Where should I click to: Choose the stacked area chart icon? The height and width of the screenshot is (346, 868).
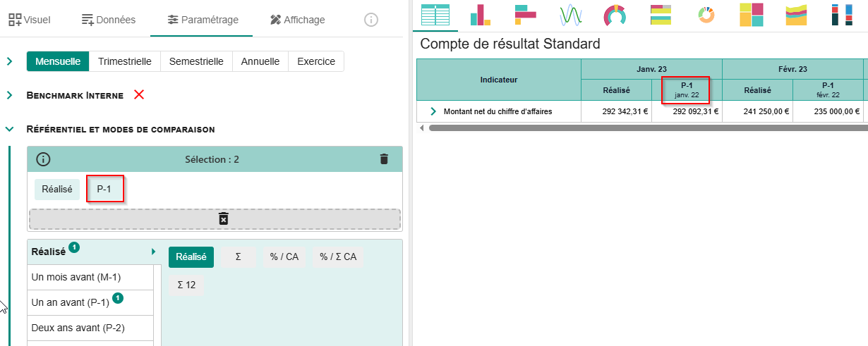pos(796,15)
